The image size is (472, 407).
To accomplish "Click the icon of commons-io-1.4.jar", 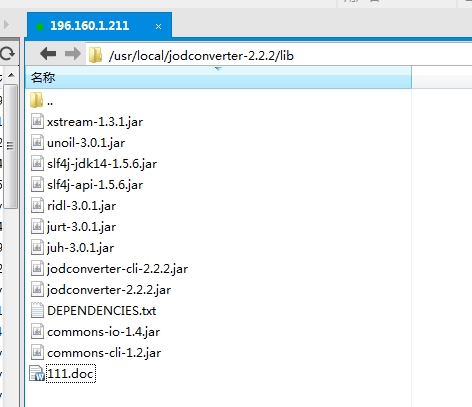I will coord(37,331).
